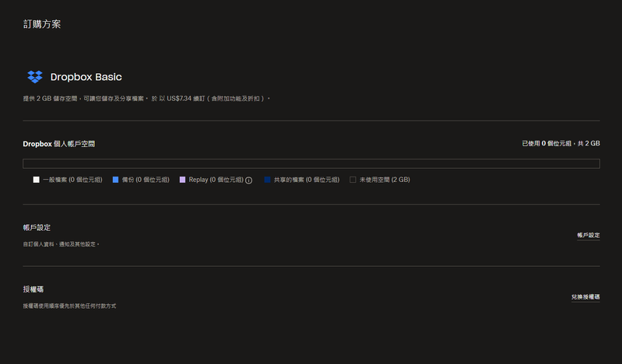
Task: Click the 授權碼 section heading
Action: tap(33, 289)
